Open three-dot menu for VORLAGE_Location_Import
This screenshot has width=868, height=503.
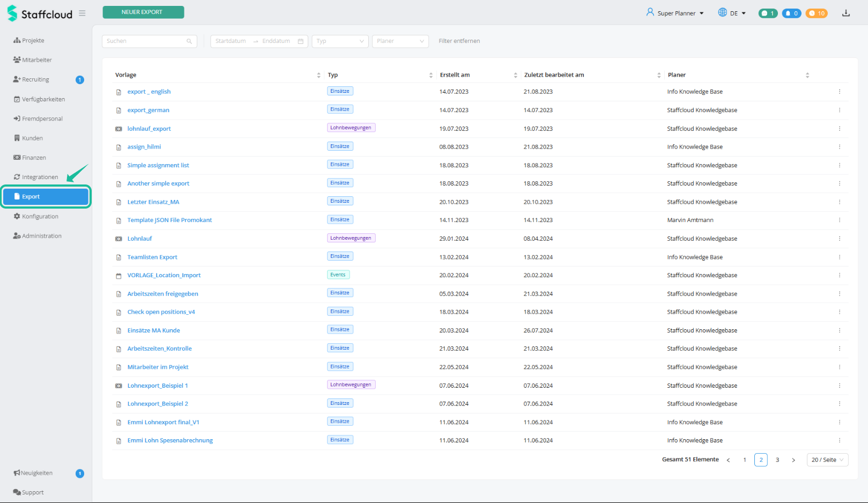[x=840, y=275]
